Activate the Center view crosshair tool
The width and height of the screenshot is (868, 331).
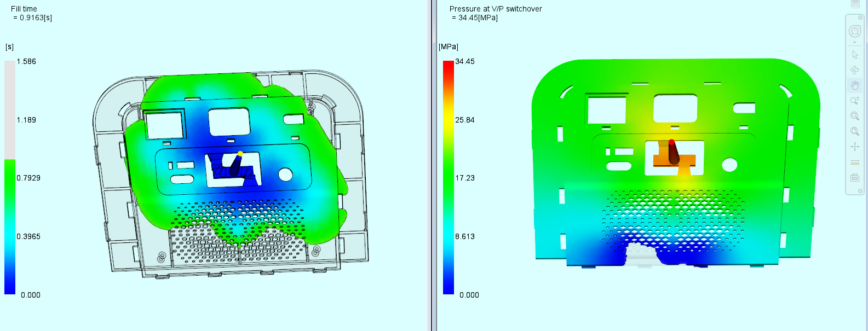tap(855, 147)
